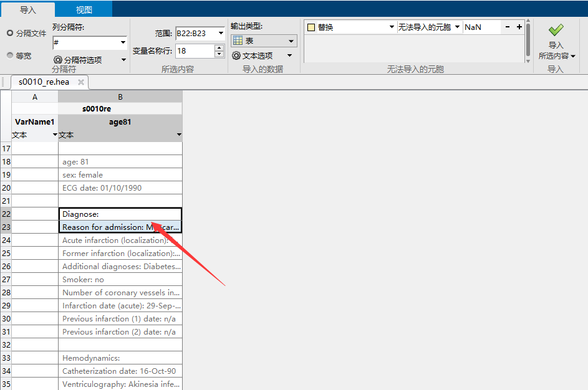Click cell 'Hemodynamics:'

click(x=120, y=358)
